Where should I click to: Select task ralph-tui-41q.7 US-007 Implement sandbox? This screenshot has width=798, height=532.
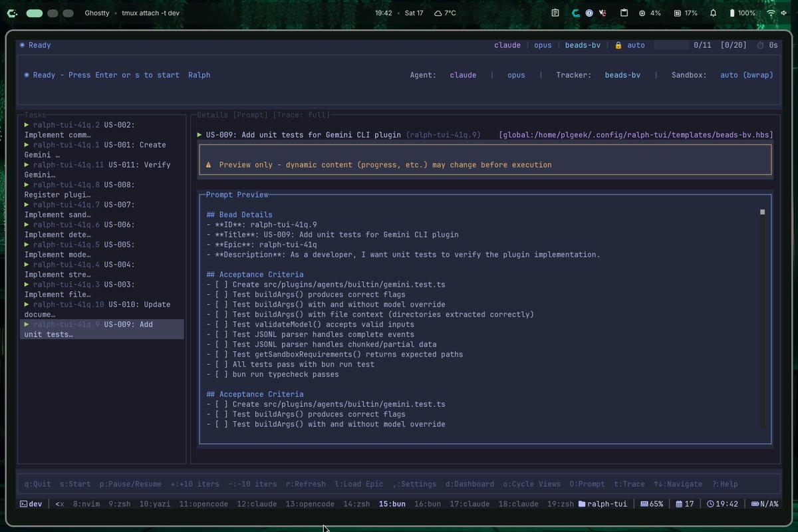point(102,209)
